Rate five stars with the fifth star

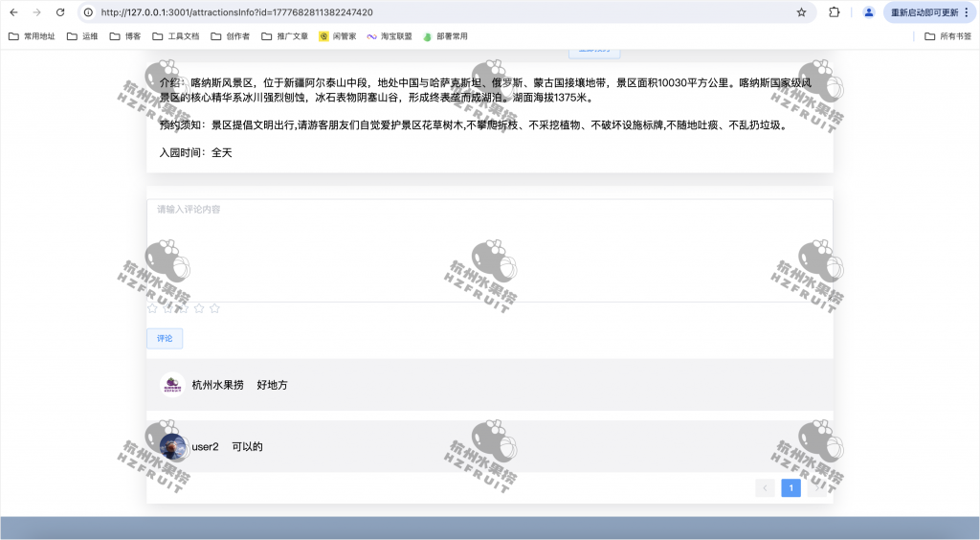(x=215, y=308)
